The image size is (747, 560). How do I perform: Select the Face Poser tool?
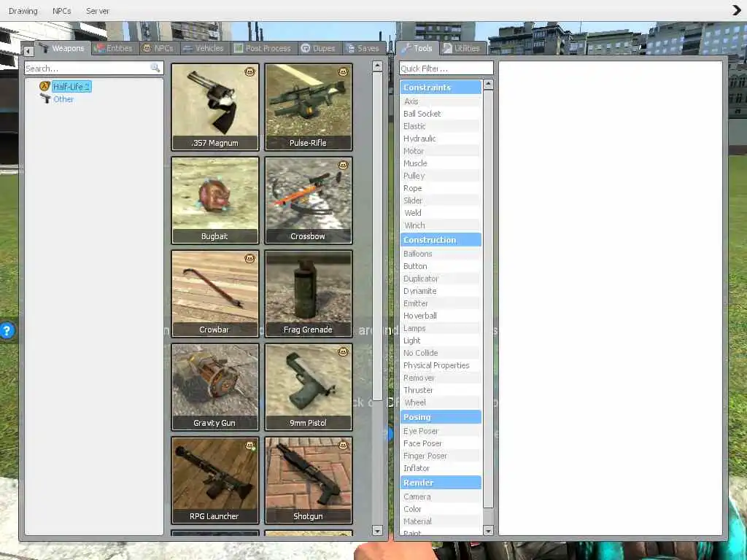click(x=441, y=443)
